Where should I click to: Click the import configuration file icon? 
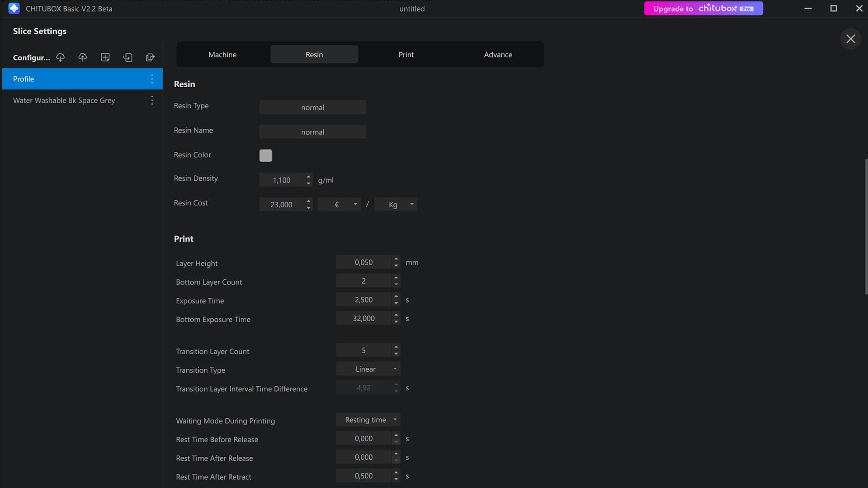(128, 57)
